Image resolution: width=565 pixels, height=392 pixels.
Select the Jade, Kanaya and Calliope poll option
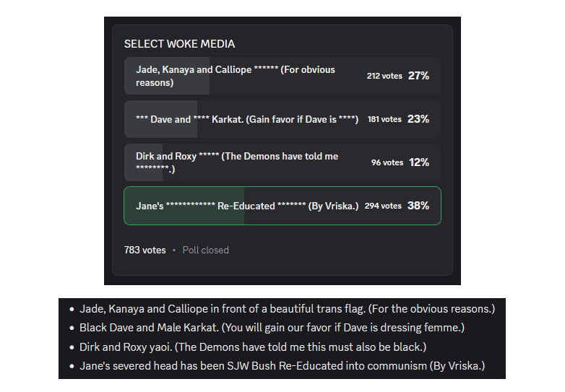[246, 76]
